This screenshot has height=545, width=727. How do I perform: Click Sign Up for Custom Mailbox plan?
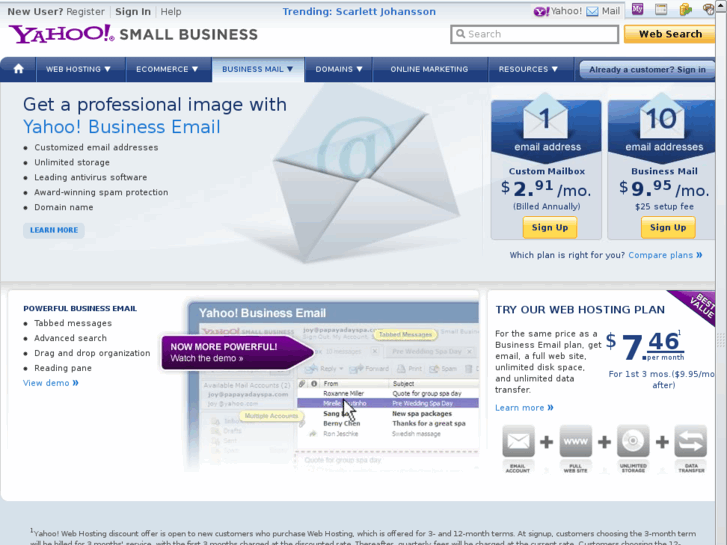pos(550,228)
